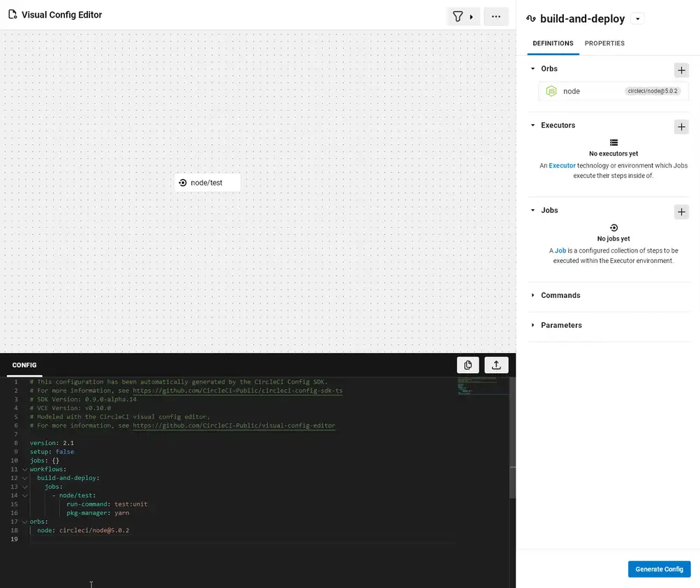This screenshot has width=700, height=588.
Task: Click the Visual Config Editor document icon
Action: coord(12,14)
